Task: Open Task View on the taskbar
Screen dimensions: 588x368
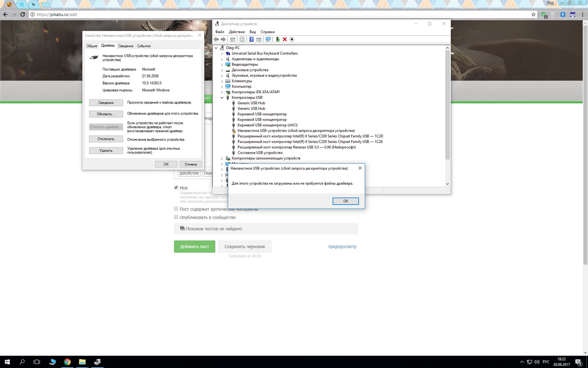Action: click(x=37, y=362)
